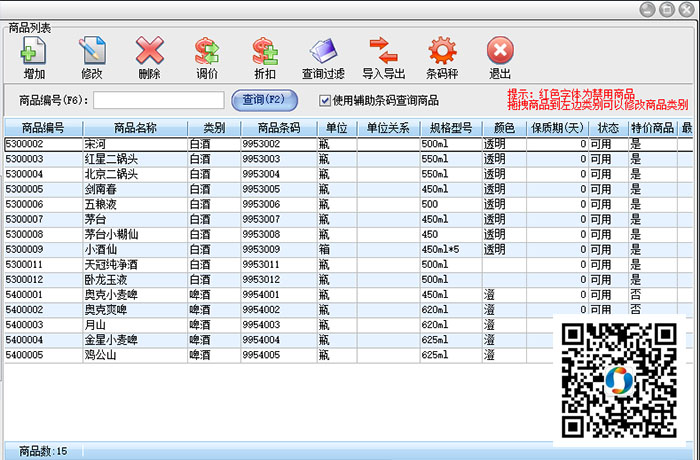Click the 保质期(天) column header

click(557, 128)
